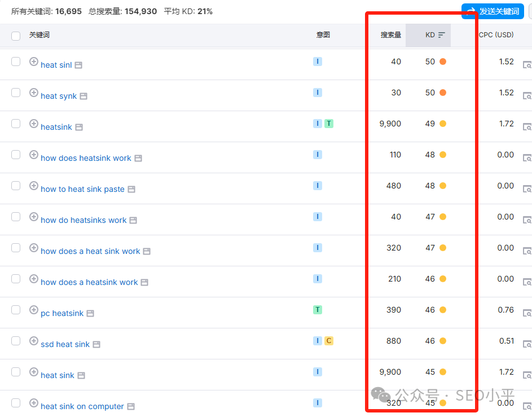Screen dimensions: 532x417
Task: Add 'how do heatsinks work' plus icon
Action: pos(34,217)
